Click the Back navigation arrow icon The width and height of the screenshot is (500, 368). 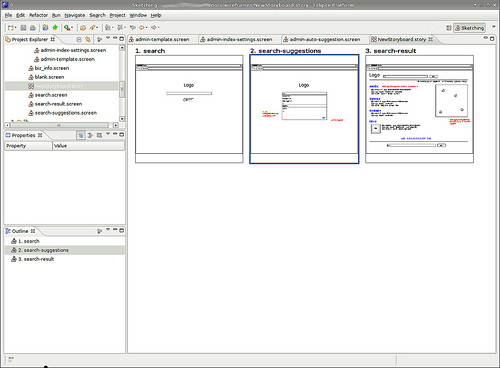tap(142, 28)
